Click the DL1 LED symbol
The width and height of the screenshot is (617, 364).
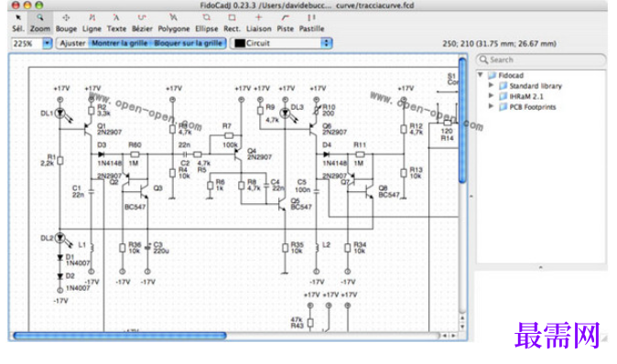60,113
